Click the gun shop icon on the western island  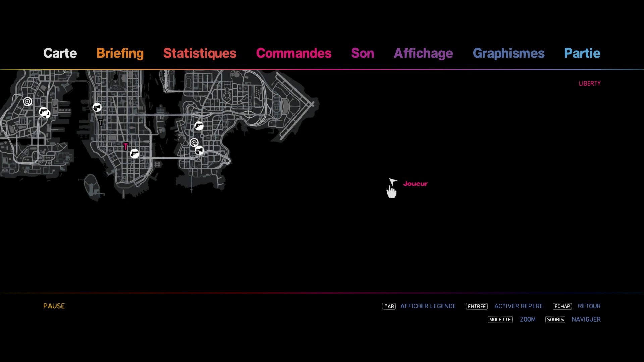pos(43,111)
